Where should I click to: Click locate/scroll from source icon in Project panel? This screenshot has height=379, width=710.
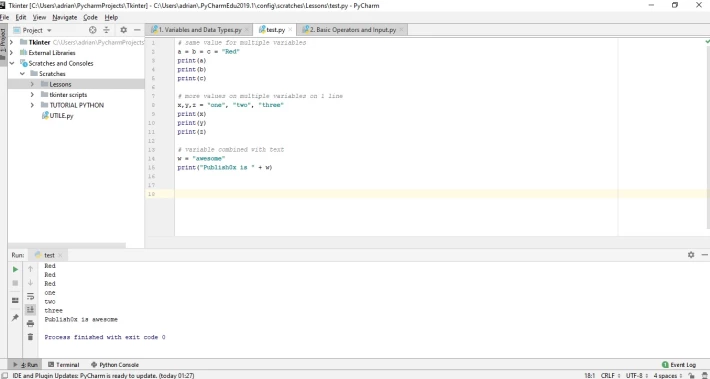(93, 30)
